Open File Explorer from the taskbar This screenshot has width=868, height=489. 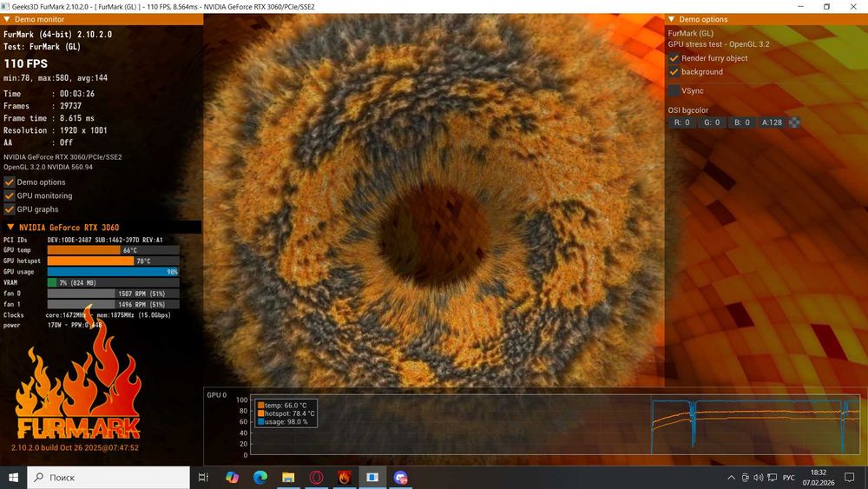click(288, 478)
